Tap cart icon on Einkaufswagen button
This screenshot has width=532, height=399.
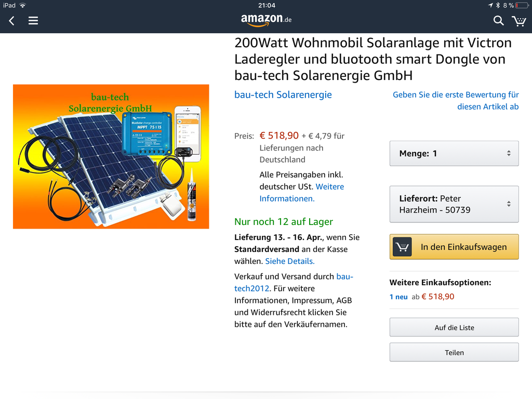coord(402,247)
